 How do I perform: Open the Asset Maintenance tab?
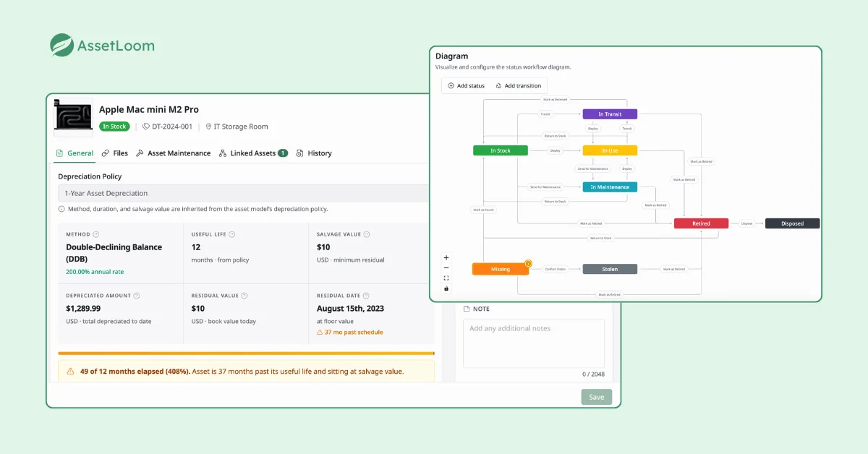[173, 153]
